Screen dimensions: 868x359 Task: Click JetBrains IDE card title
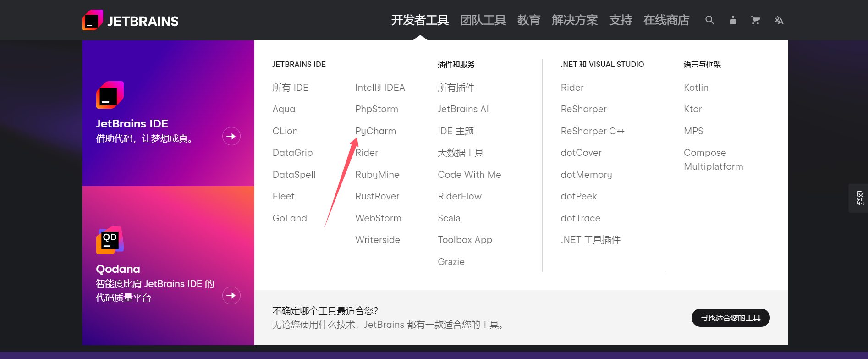tap(132, 124)
